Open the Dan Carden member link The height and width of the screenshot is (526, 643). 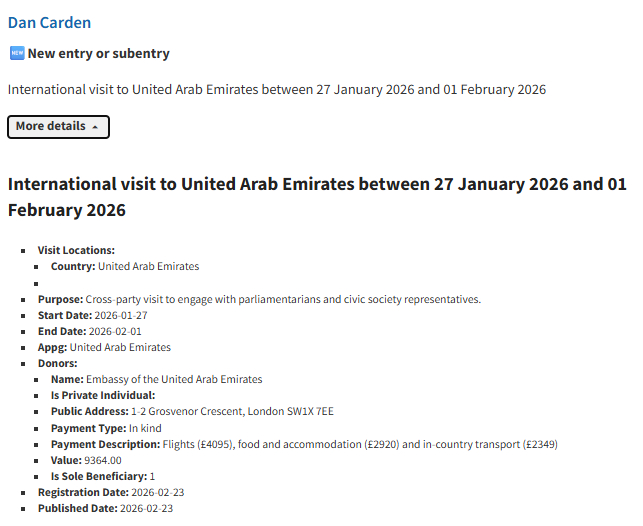[x=49, y=22]
